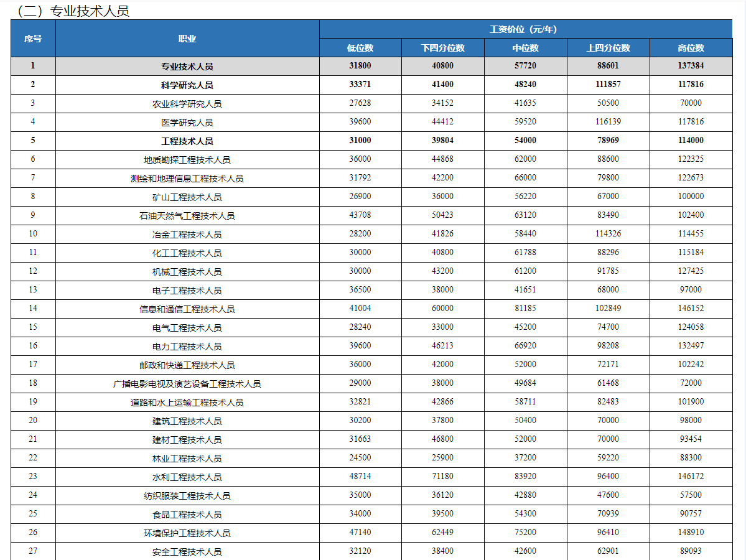Click lower quartile value 46213
Image resolution: width=746 pixels, height=560 pixels.
click(442, 345)
